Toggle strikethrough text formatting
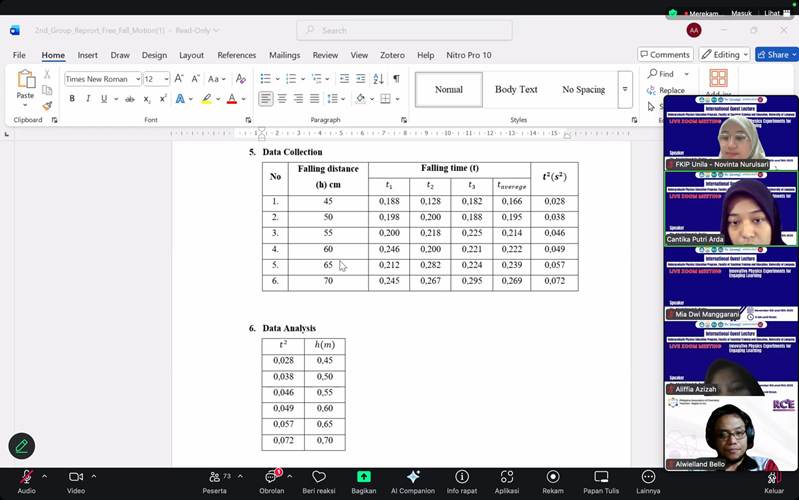 click(x=129, y=99)
